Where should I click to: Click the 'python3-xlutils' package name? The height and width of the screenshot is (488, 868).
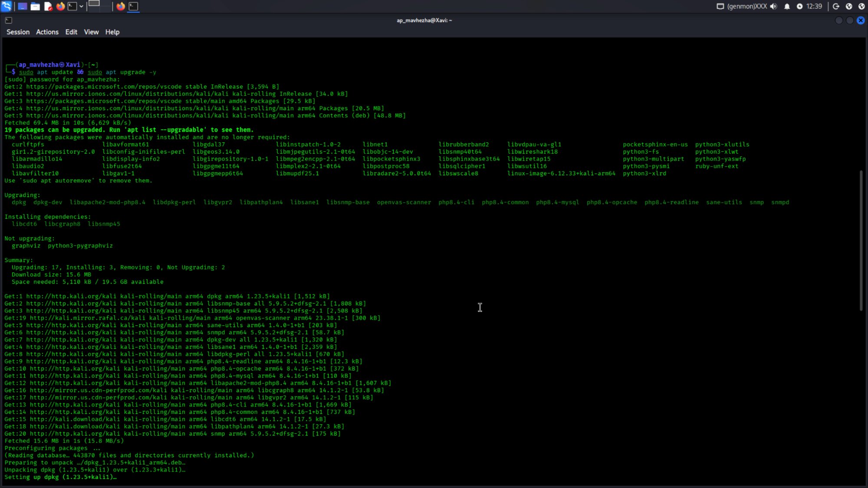tap(722, 144)
